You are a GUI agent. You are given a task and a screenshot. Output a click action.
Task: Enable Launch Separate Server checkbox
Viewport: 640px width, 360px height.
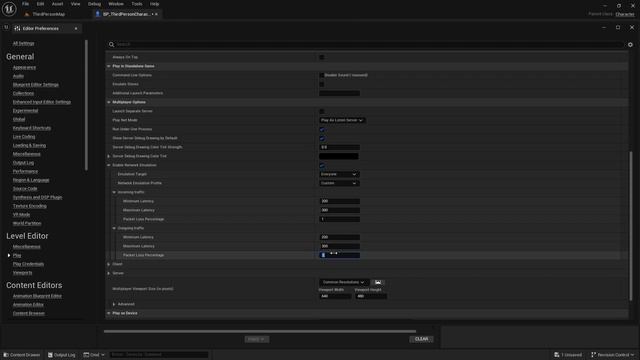[322, 111]
